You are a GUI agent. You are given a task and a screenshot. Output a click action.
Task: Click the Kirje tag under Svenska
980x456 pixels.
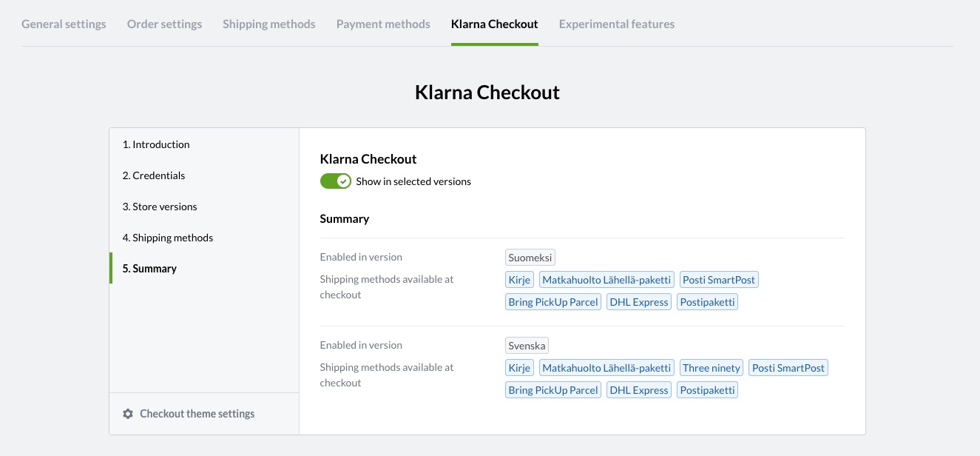(520, 368)
